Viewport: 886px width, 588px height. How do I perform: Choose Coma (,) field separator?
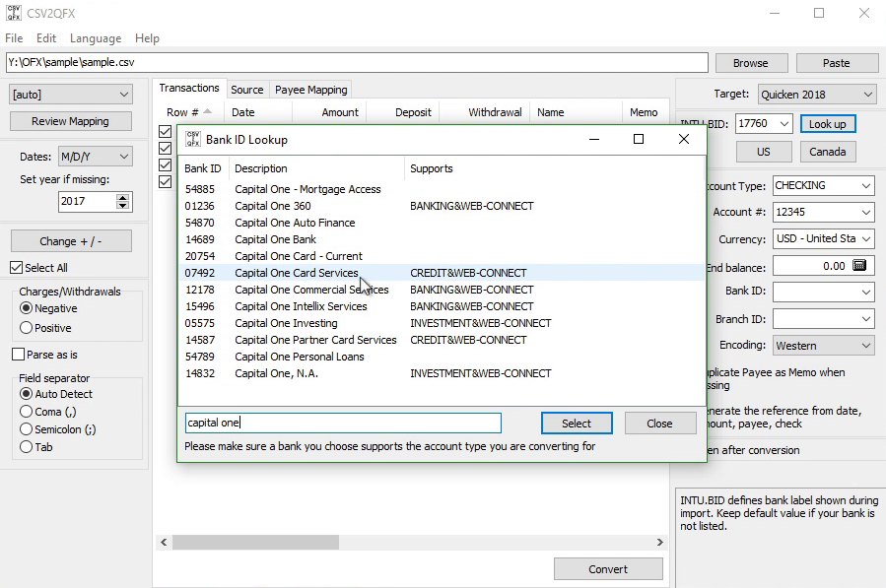pyautogui.click(x=26, y=412)
